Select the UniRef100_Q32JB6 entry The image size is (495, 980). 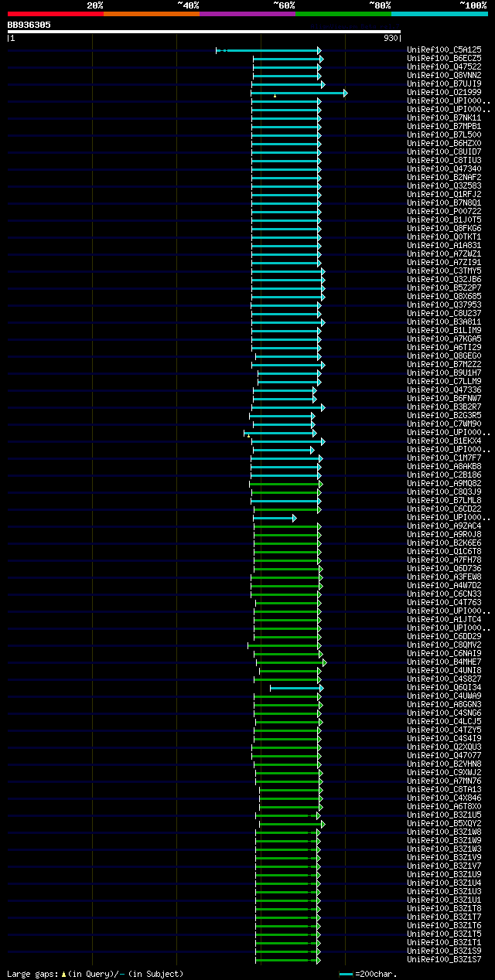(444, 279)
